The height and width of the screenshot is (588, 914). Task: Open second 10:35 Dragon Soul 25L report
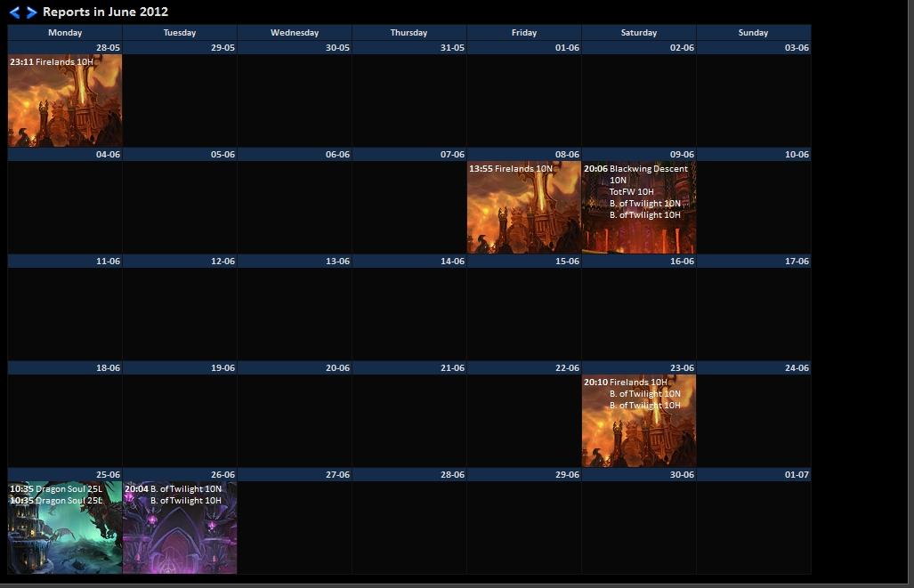pyautogui.click(x=56, y=501)
